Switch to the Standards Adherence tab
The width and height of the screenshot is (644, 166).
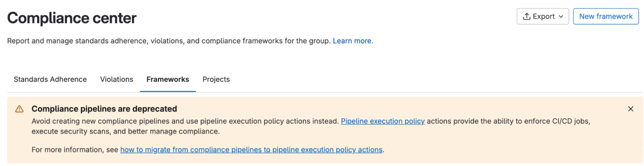(50, 79)
